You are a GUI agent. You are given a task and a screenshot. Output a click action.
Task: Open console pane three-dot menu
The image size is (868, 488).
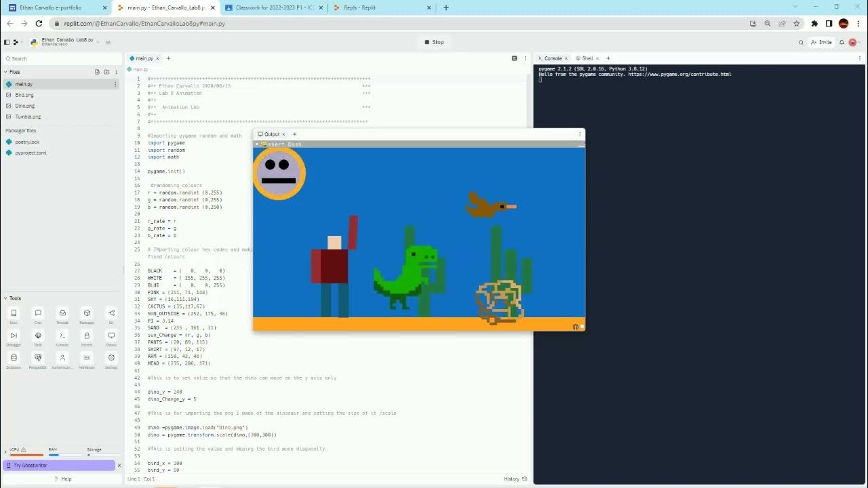coord(861,58)
